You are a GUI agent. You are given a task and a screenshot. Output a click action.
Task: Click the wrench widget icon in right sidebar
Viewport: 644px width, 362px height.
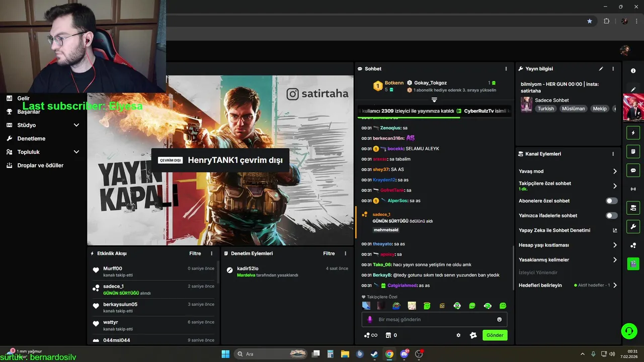633,226
